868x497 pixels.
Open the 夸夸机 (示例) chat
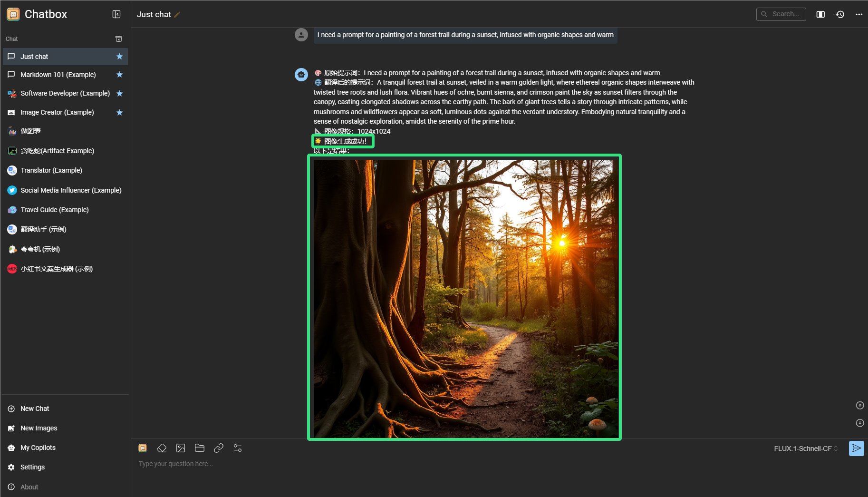[x=65, y=249]
